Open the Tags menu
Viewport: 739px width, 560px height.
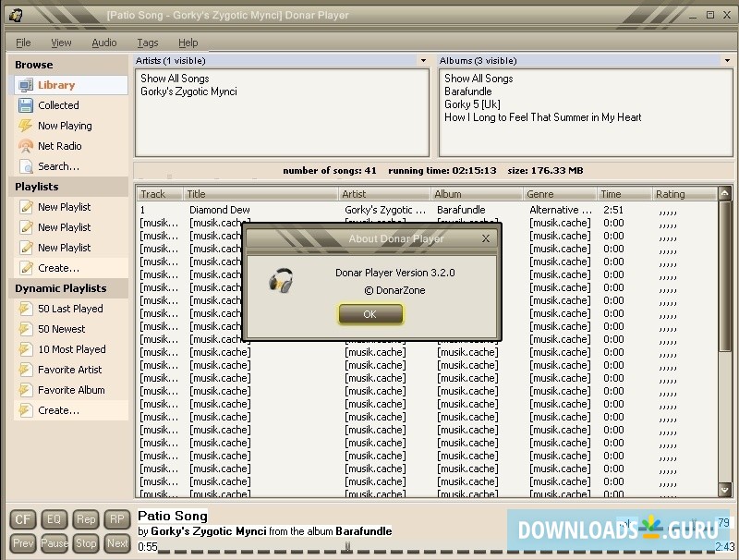pos(148,43)
